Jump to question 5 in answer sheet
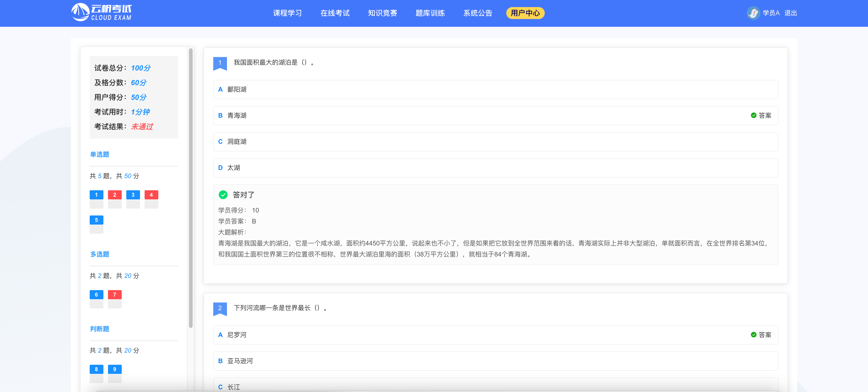 click(96, 220)
